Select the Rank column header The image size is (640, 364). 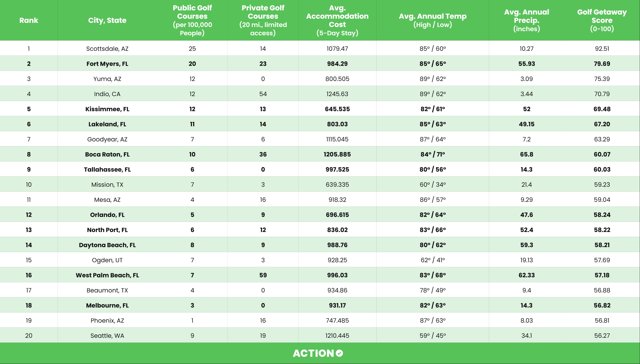29,20
